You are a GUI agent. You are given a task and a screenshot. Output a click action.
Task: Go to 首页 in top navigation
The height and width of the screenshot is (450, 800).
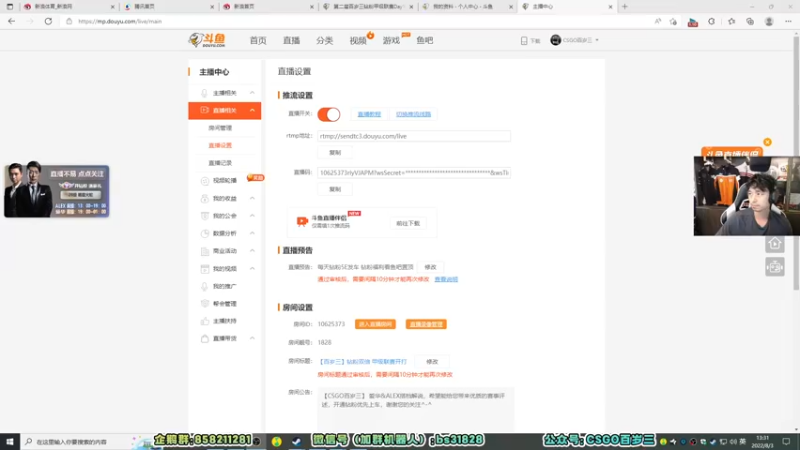258,40
